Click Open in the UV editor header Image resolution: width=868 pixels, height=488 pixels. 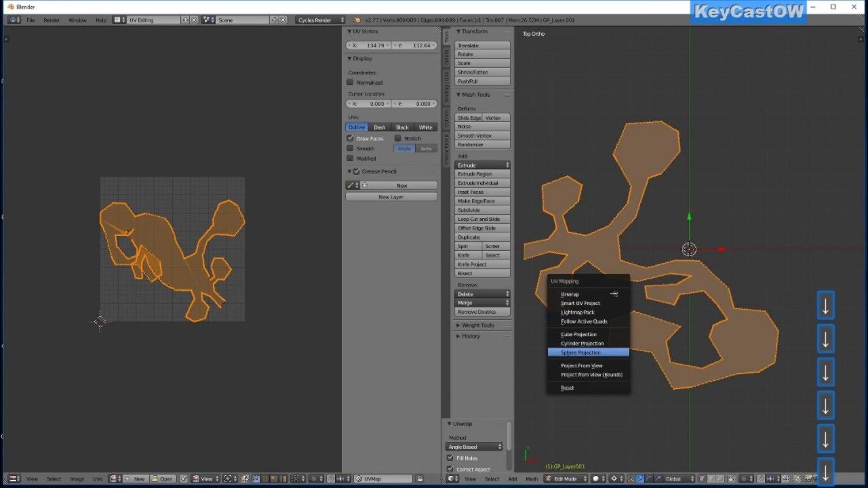[x=163, y=479]
